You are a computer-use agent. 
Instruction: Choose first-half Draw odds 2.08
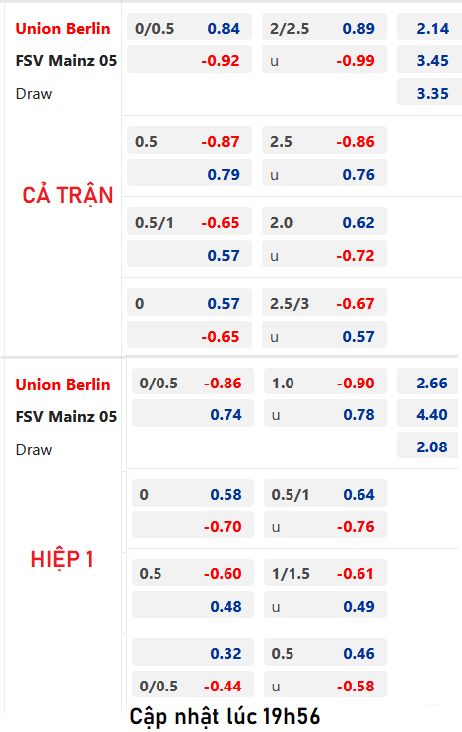[427, 446]
